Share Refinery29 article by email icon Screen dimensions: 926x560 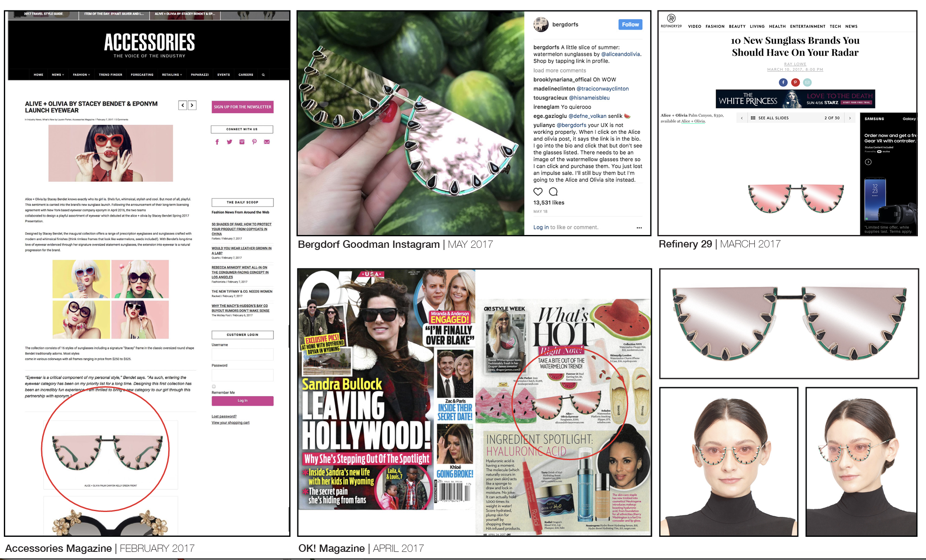point(807,82)
